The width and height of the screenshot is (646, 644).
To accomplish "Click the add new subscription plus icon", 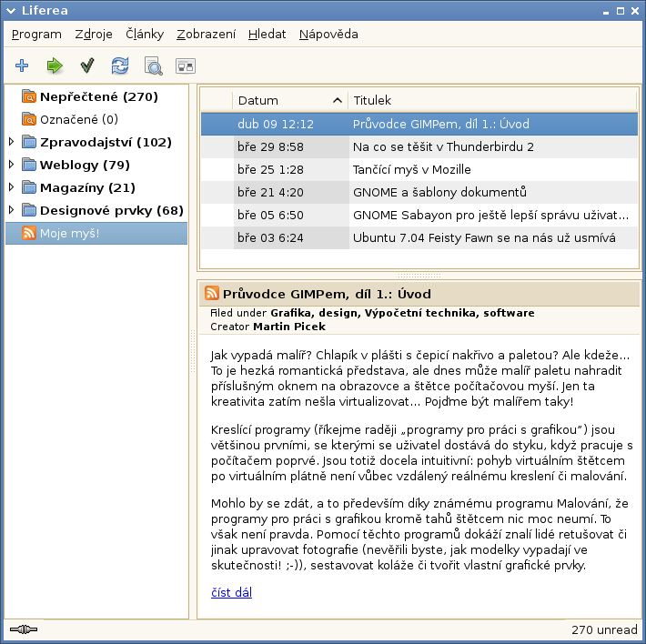I will click(x=22, y=65).
